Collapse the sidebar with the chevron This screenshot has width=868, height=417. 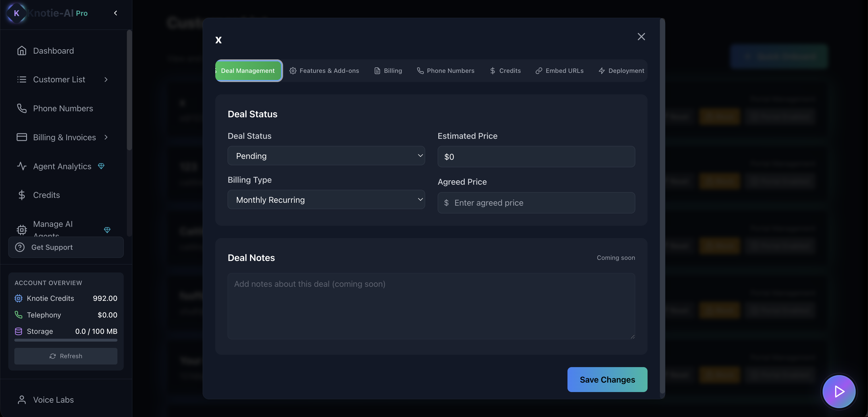116,13
